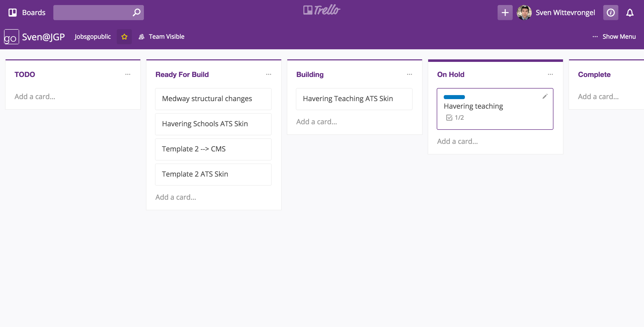Image resolution: width=644 pixels, height=327 pixels.
Task: Open Sven Wittevrongel account menu
Action: coord(565,13)
